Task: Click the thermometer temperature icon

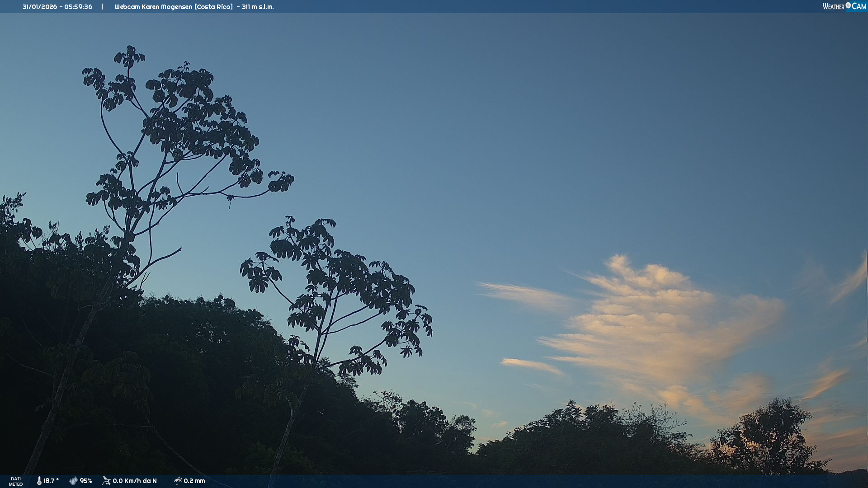Action: click(x=39, y=481)
